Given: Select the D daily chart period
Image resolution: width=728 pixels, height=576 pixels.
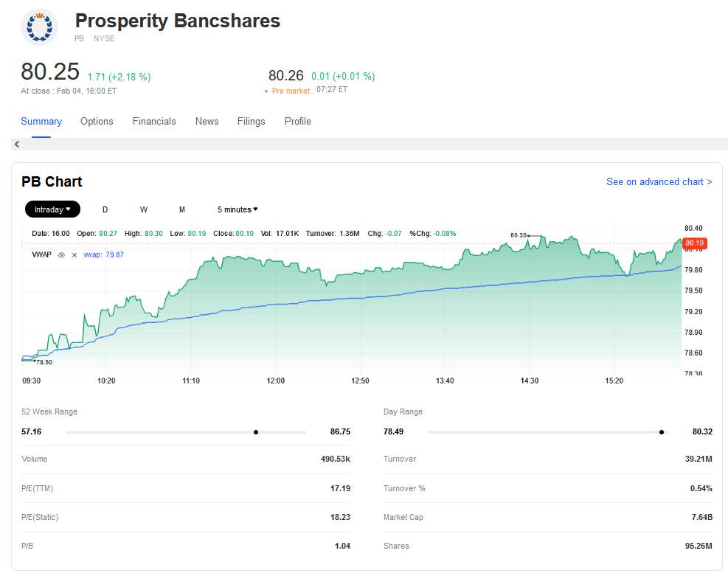Looking at the screenshot, I should point(105,209).
